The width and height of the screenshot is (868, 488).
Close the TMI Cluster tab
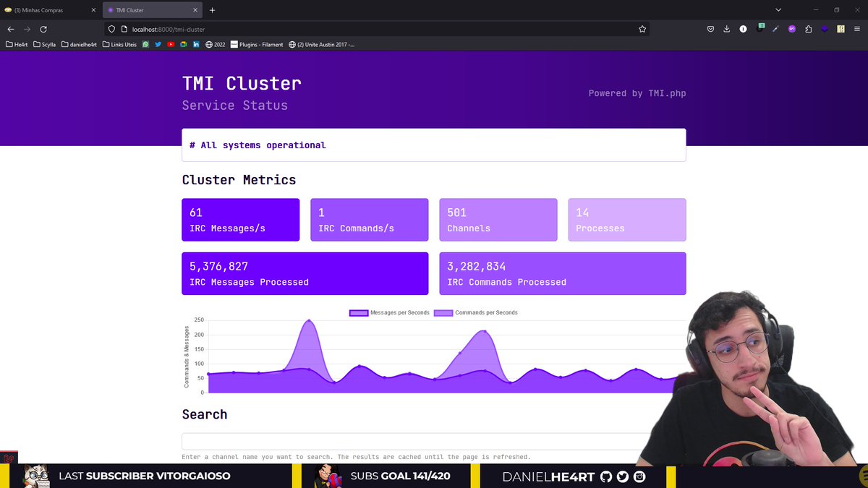195,10
